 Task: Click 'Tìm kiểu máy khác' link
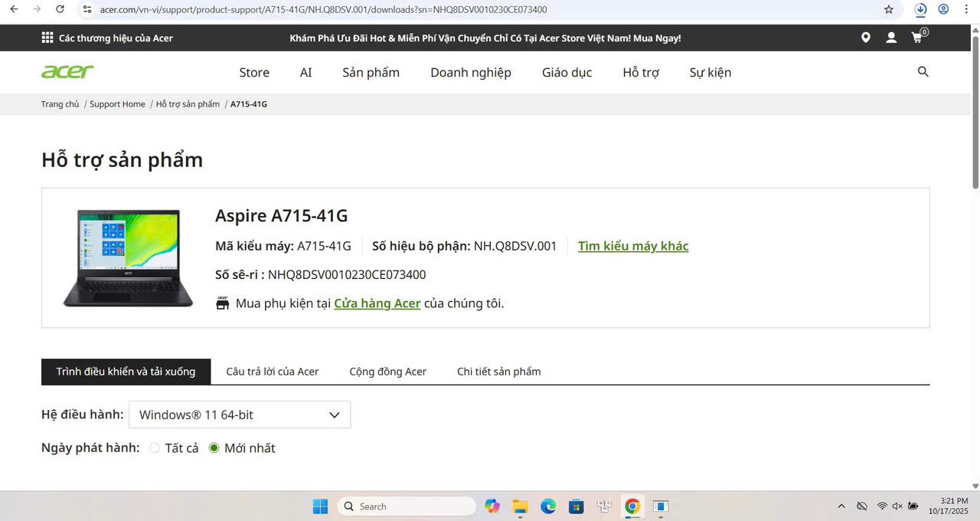[633, 246]
